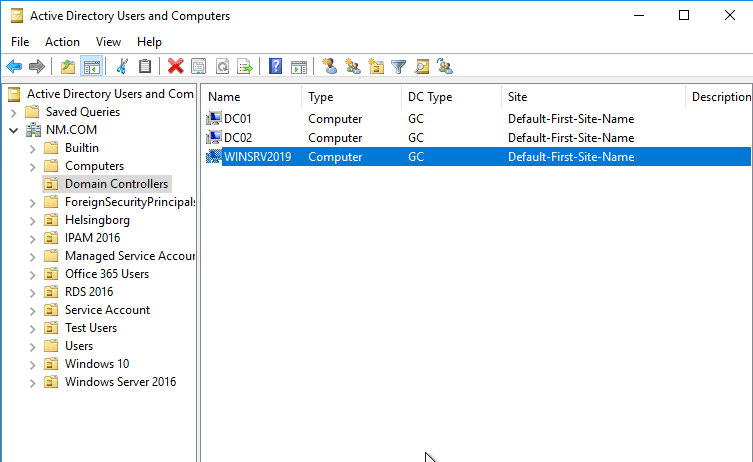The image size is (753, 462).
Task: Click the Export List toolbar icon
Action: click(x=245, y=66)
